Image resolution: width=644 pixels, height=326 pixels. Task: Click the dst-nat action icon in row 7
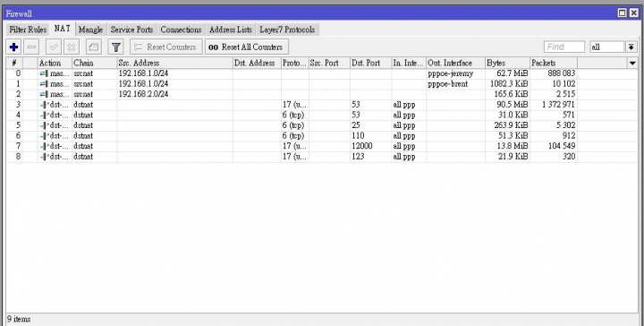(x=44, y=146)
